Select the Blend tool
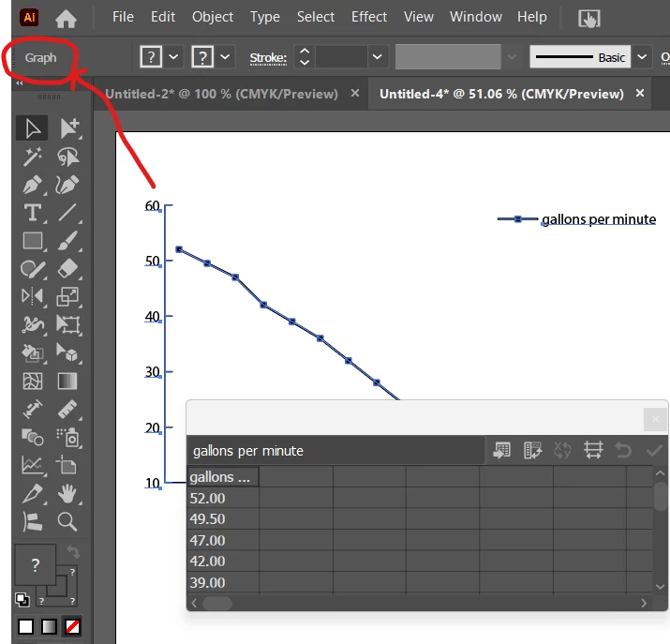Image resolution: width=670 pixels, height=644 pixels. click(x=32, y=437)
